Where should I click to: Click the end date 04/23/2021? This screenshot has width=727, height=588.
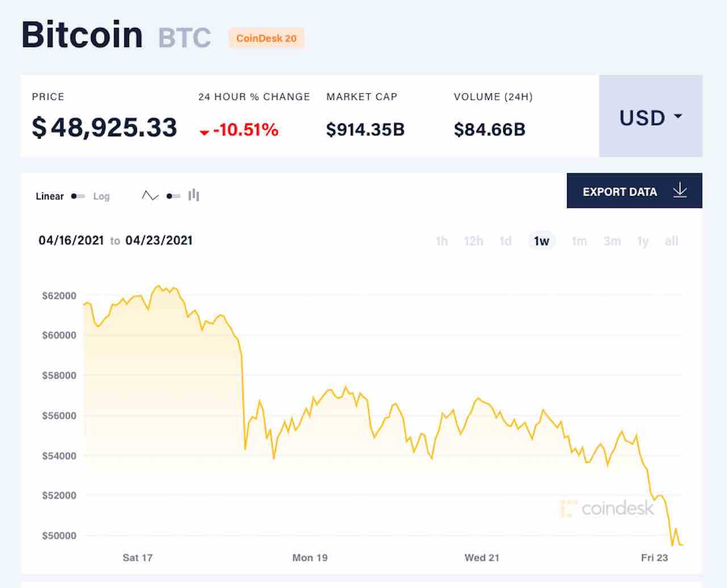tap(159, 240)
